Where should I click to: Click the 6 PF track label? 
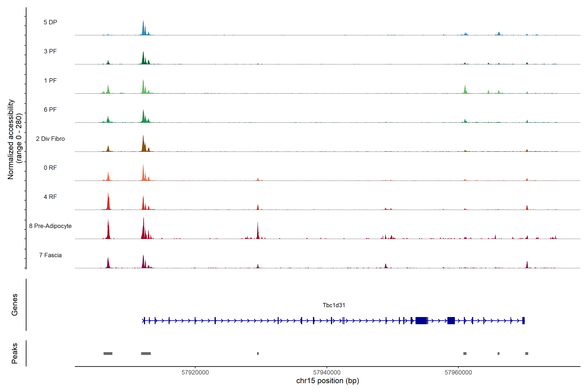click(50, 109)
